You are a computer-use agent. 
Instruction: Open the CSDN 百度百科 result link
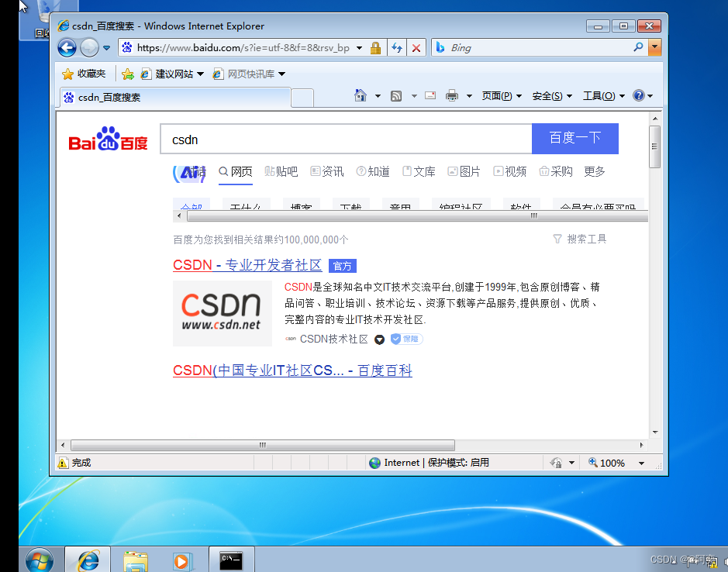click(292, 370)
